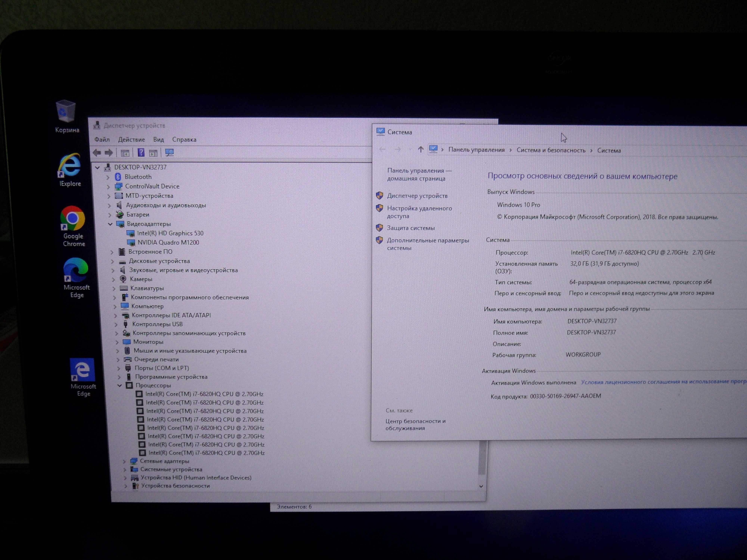This screenshot has height=560, width=747.
Task: Click the show/hide console tree toolbar icon
Action: coord(125,153)
